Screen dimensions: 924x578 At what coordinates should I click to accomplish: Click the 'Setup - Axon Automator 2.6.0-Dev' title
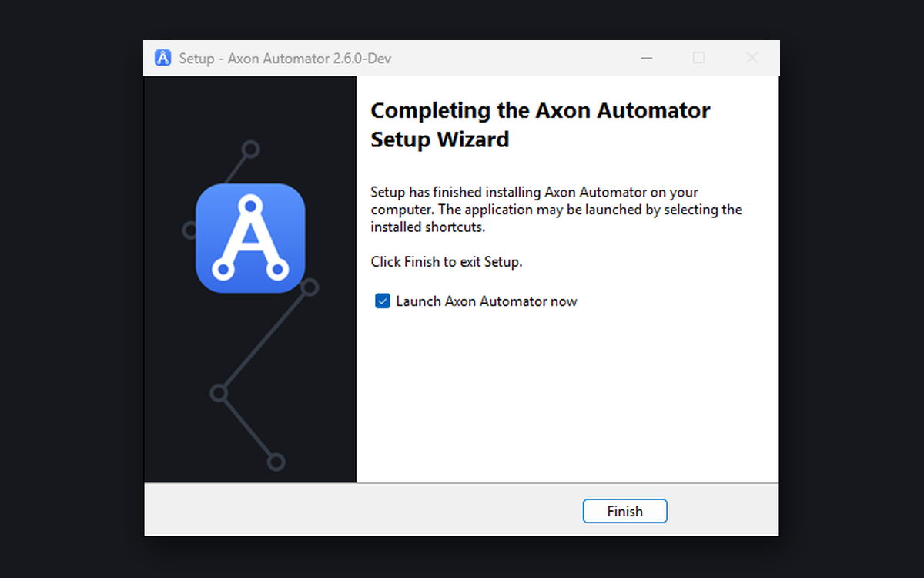coord(285,59)
